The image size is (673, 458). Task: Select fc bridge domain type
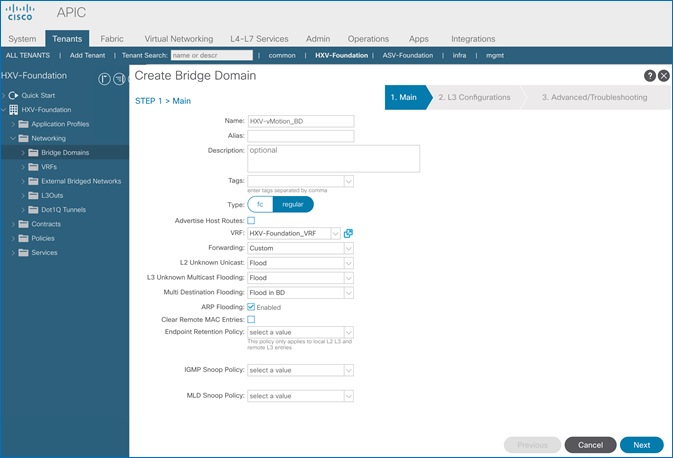click(x=260, y=204)
